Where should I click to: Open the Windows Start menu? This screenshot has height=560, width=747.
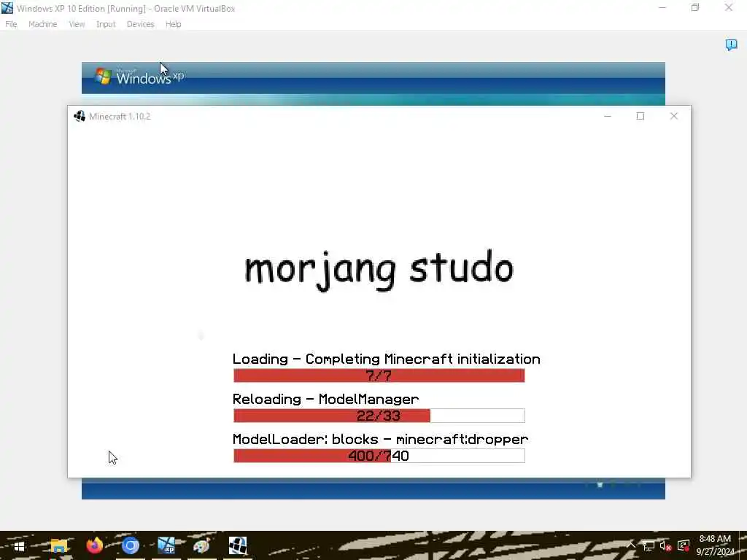pos(19,545)
